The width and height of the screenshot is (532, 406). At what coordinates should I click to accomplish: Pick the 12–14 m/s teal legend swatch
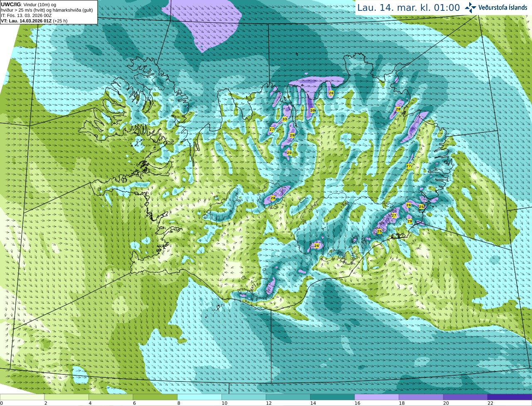pyautogui.click(x=288, y=397)
